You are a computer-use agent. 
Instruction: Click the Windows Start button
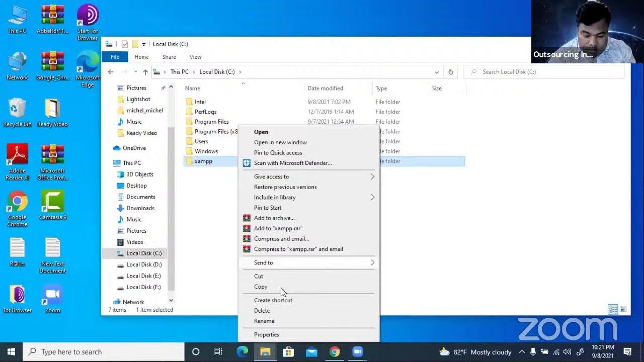(x=11, y=352)
